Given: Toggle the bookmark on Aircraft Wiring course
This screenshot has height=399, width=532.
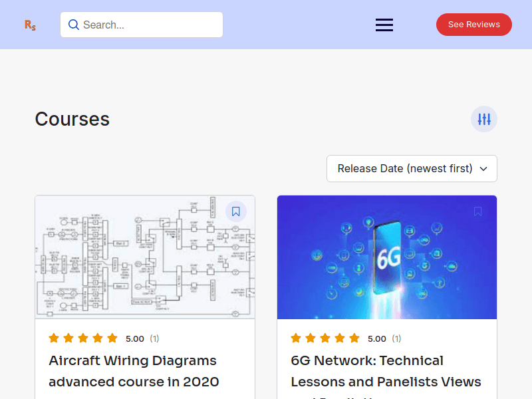Looking at the screenshot, I should [236, 211].
